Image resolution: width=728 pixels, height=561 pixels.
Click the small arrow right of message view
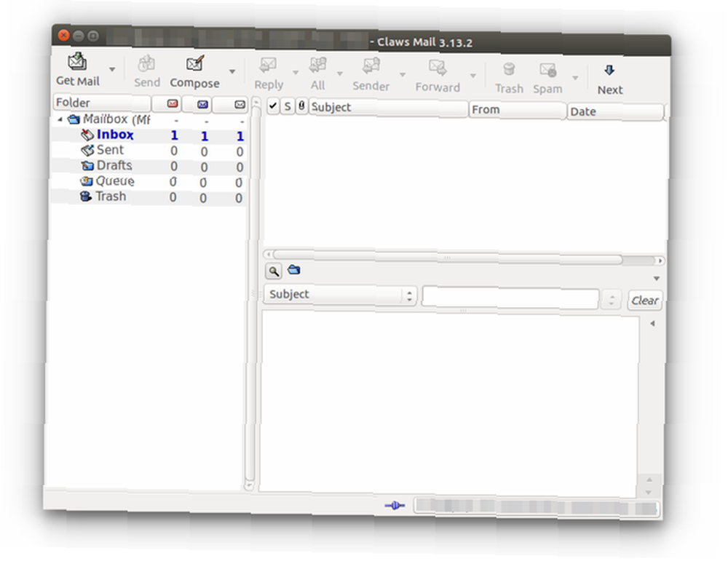[652, 323]
